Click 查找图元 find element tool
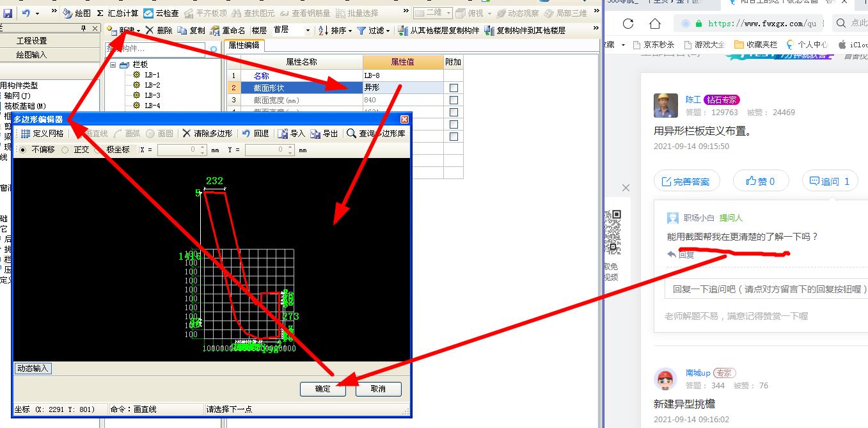The width and height of the screenshot is (868, 428). (x=254, y=13)
